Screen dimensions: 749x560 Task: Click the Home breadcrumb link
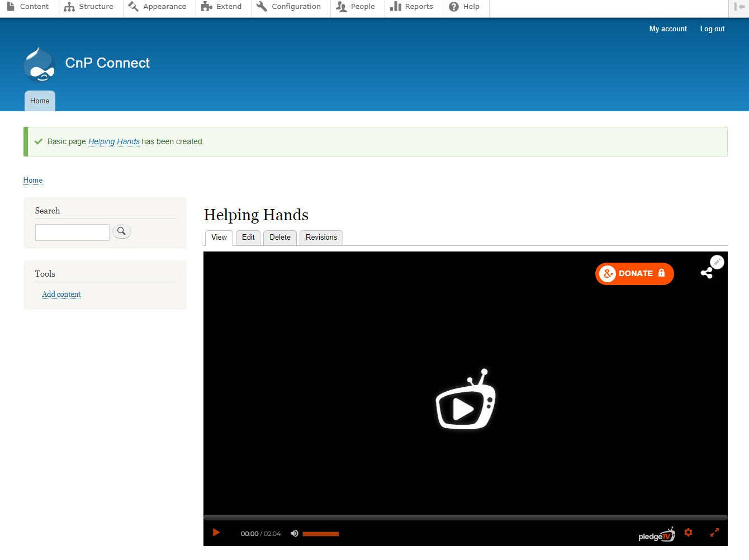point(33,181)
